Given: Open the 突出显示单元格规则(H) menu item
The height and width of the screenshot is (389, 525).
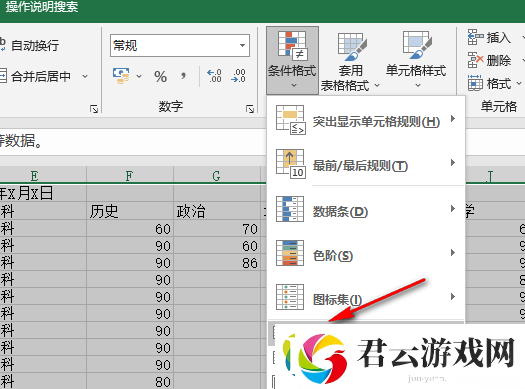Looking at the screenshot, I should 366,120.
